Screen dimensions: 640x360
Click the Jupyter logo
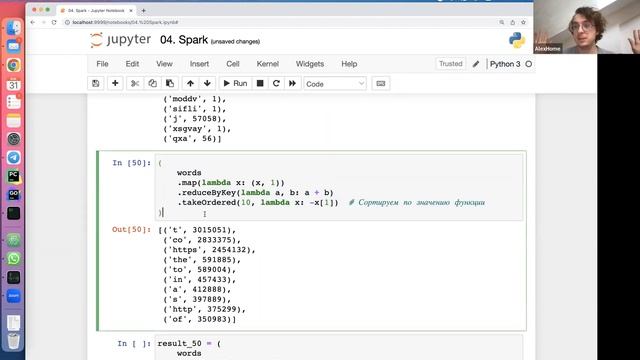120,40
